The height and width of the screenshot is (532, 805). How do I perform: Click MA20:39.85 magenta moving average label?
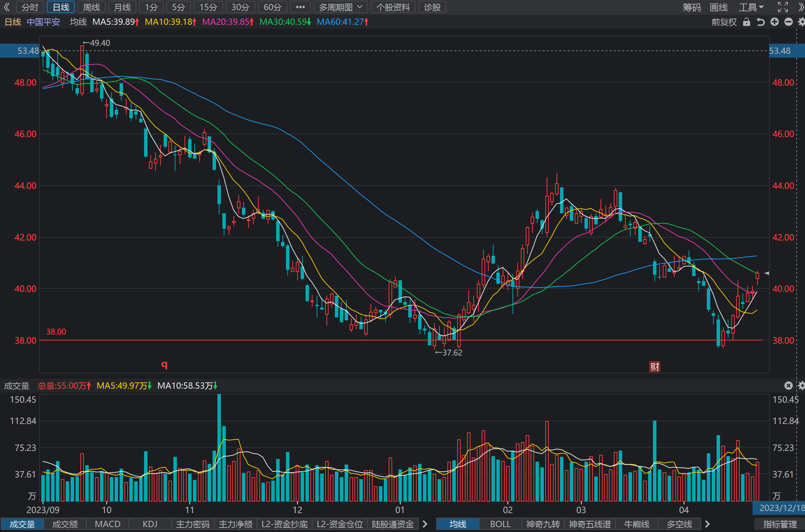(x=228, y=22)
